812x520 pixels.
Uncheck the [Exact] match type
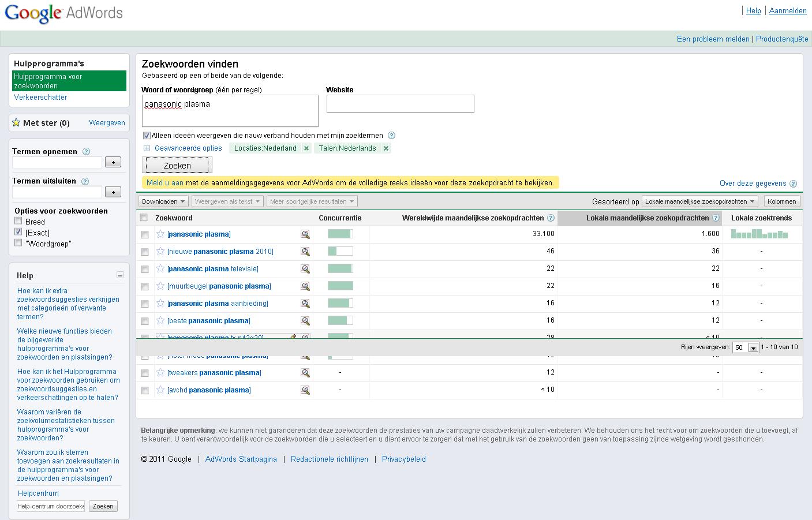[18, 232]
